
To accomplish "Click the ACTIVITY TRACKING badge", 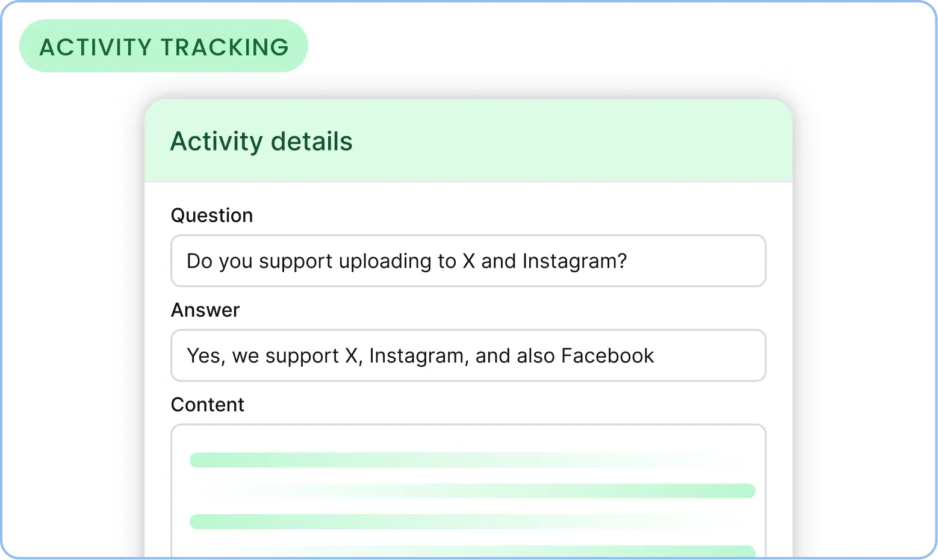I will coord(163,46).
